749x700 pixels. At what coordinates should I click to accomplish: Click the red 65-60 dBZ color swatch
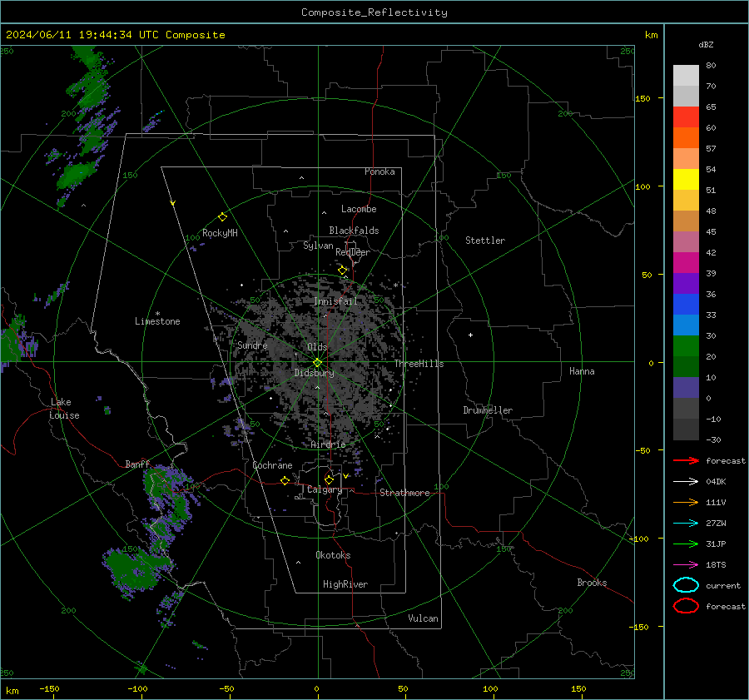[x=686, y=117]
